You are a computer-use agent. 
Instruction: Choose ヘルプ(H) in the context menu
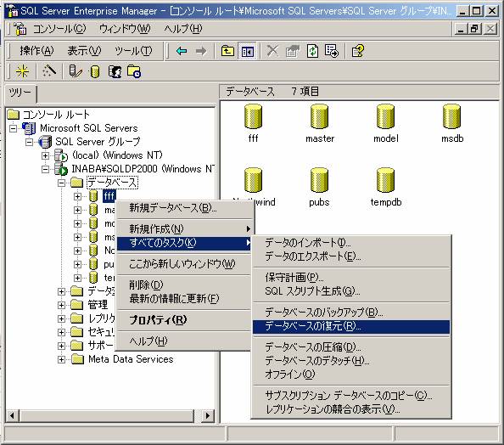pos(184,341)
